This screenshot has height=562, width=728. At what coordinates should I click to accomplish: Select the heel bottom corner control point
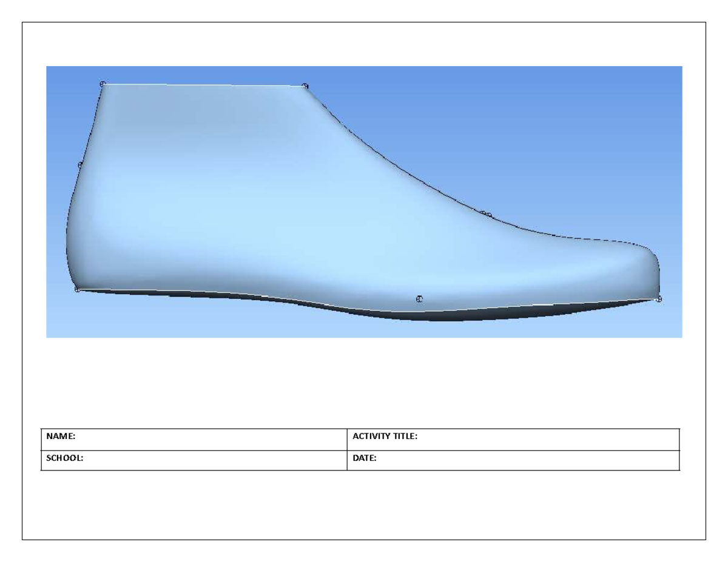point(78,290)
